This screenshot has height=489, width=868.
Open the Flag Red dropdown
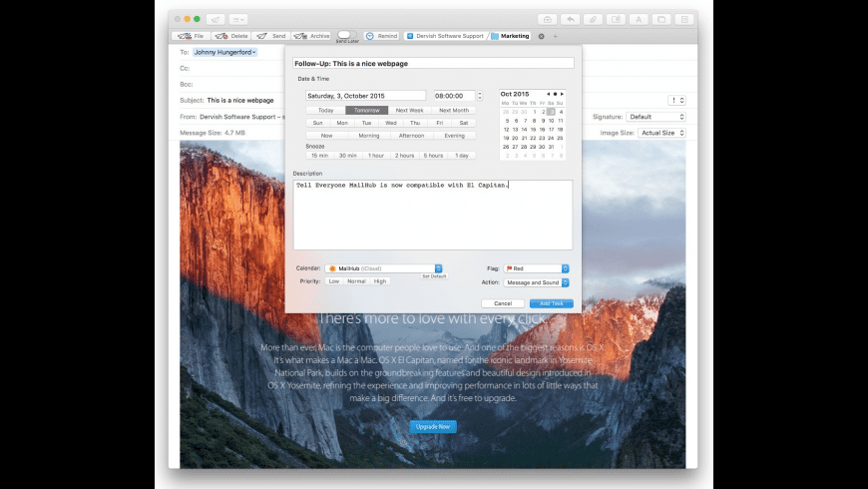(537, 268)
